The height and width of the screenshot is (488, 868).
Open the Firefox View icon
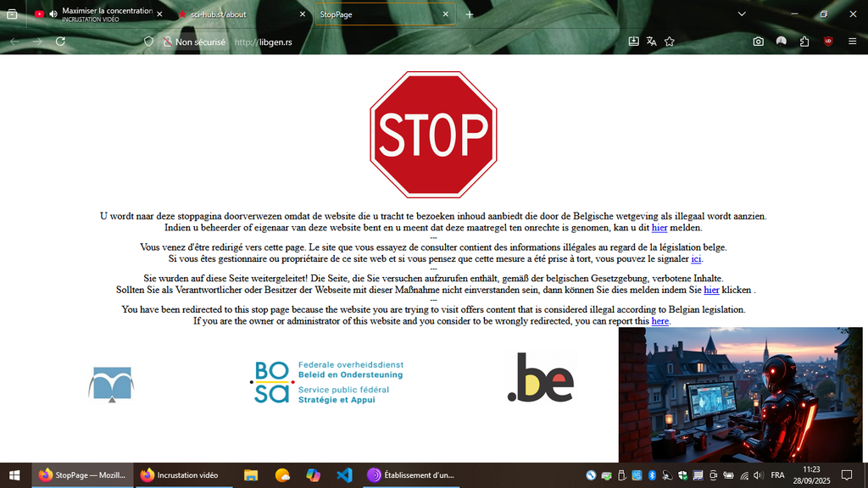click(x=12, y=14)
